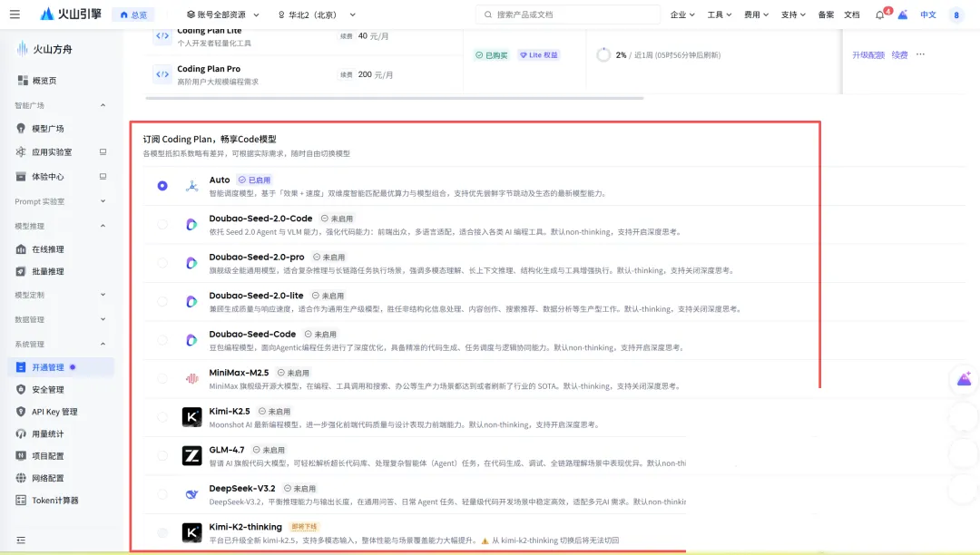Click the DeepSeek-V3.2 whale logo
Viewport: 980px width, 555px height.
[x=191, y=494]
